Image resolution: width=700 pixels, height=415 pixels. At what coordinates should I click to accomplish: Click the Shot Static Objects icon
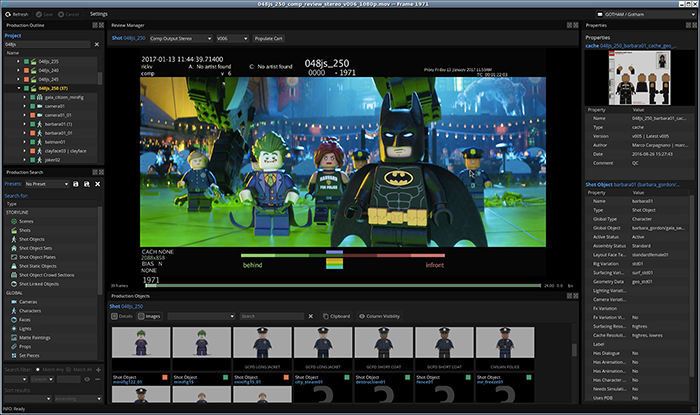(14, 266)
